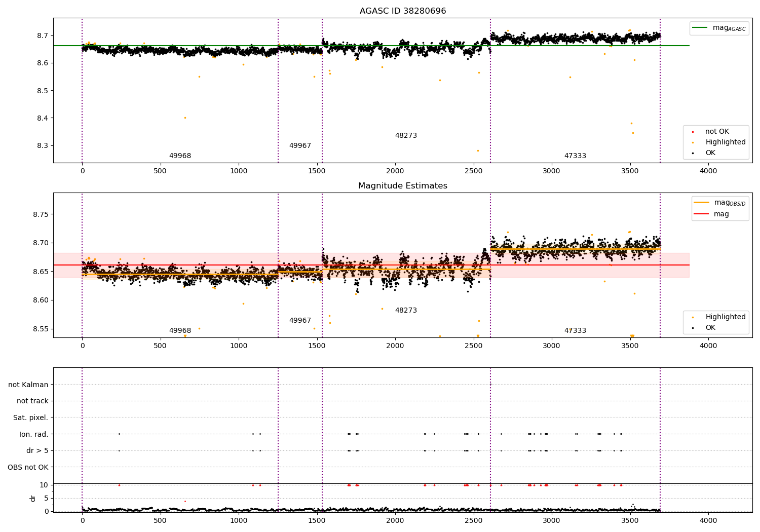Click obsid label 48273 in the top plot
The image size is (760, 532).
pos(406,136)
